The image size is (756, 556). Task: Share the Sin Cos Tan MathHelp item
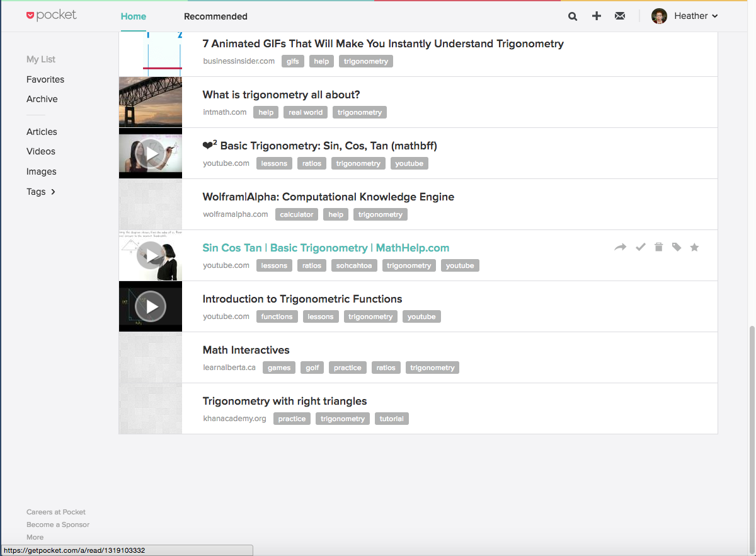[x=621, y=247]
